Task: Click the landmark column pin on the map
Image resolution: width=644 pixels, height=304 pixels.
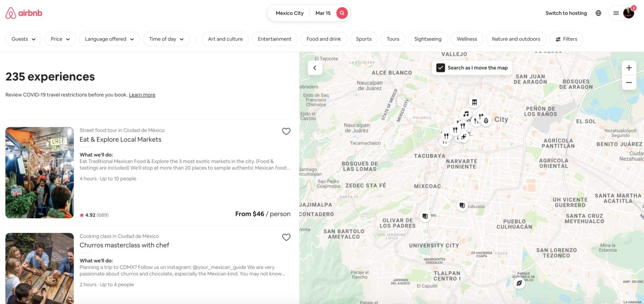Action: coord(474,102)
